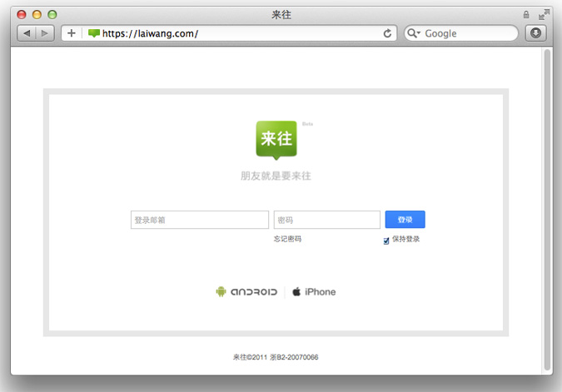Reload the page with the refresh icon
This screenshot has width=562, height=392.
pyautogui.click(x=387, y=33)
